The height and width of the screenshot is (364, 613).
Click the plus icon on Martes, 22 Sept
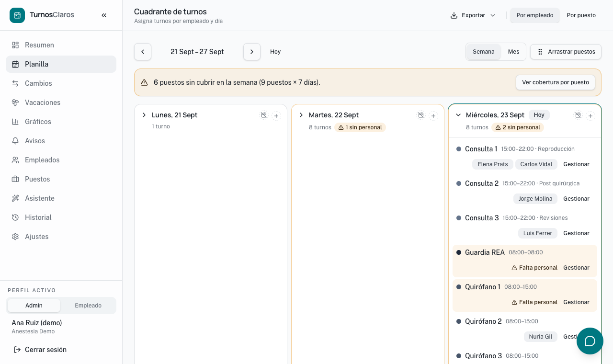coord(433,115)
